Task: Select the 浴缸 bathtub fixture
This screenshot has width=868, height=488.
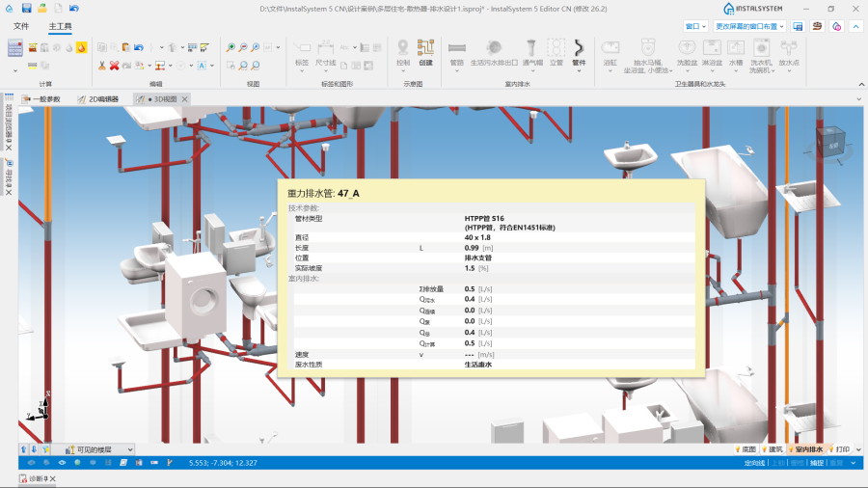Action: pos(610,53)
